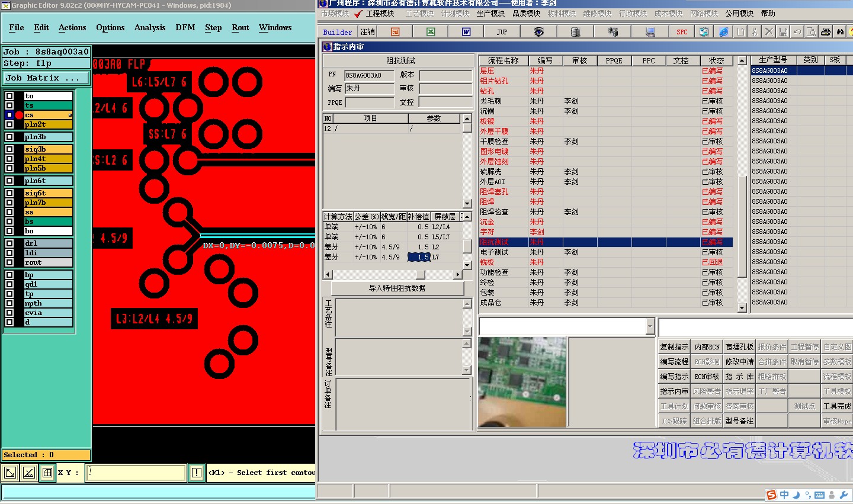Click the 盲埋孔板 button
This screenshot has width=853, height=504.
pyautogui.click(x=739, y=347)
